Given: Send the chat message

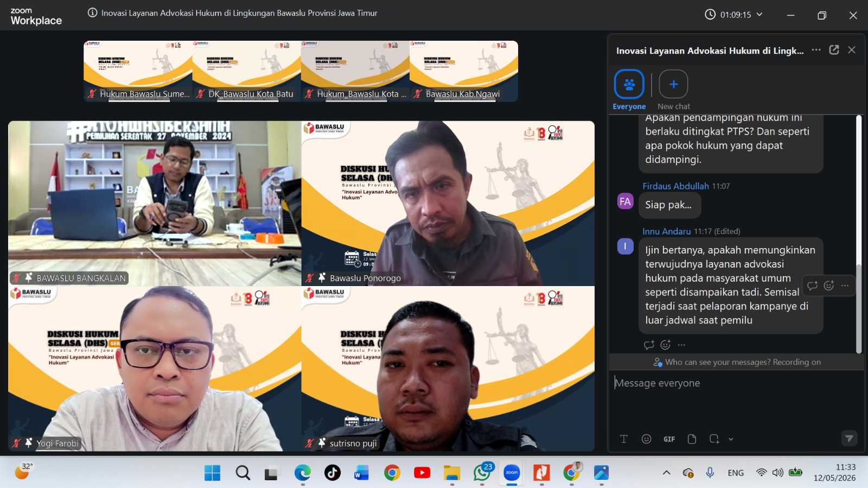Looking at the screenshot, I should [x=850, y=438].
